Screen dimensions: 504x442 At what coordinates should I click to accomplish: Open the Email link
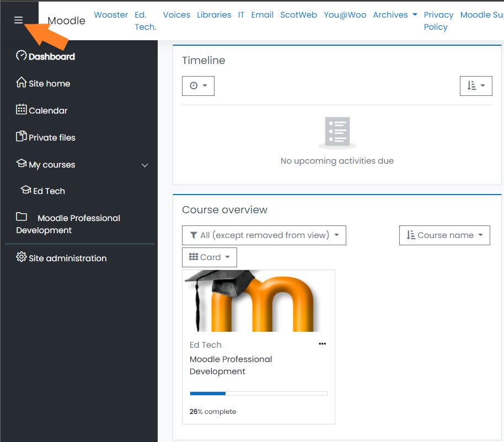click(x=262, y=15)
